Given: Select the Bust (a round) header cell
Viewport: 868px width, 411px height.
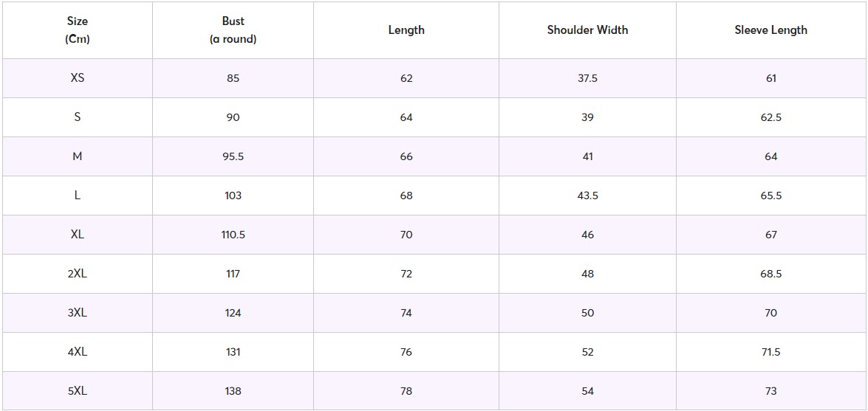Looking at the screenshot, I should (233, 30).
